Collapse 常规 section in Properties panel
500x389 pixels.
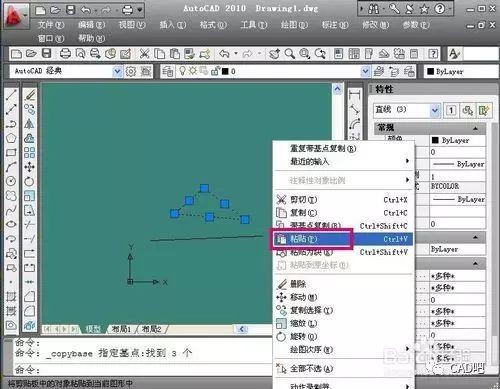[x=475, y=128]
